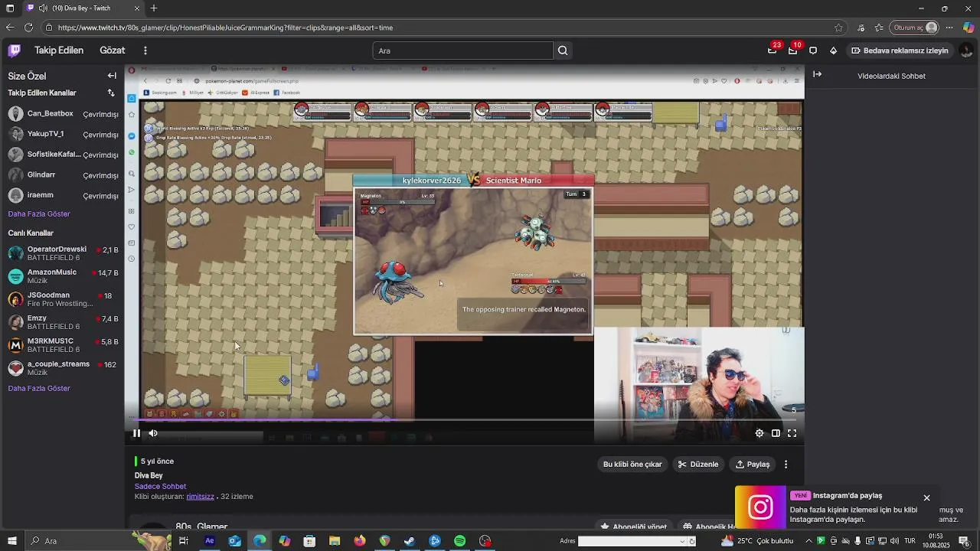This screenshot has width=980, height=551.
Task: Open the Gözat tab
Action: [x=112, y=51]
